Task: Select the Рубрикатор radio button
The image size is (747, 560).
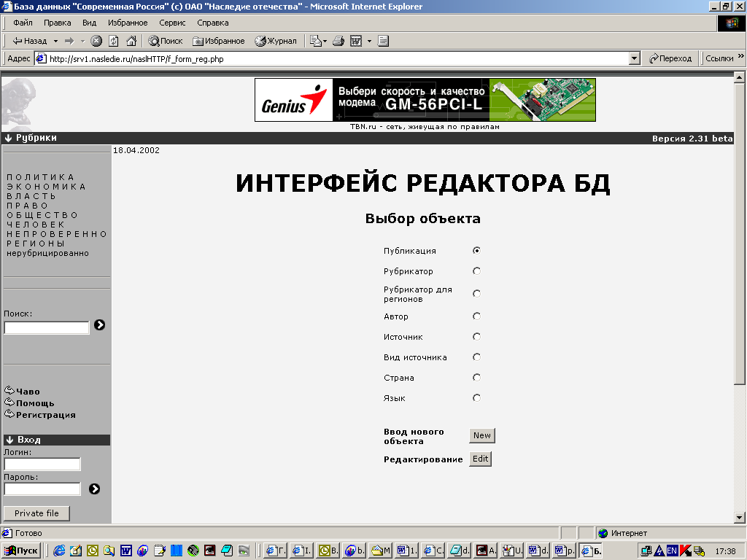Action: pyautogui.click(x=476, y=271)
